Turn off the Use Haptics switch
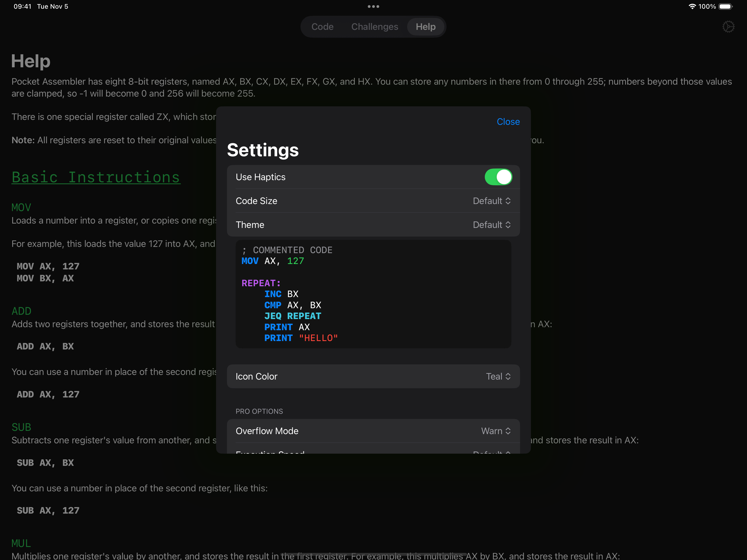 (x=498, y=177)
